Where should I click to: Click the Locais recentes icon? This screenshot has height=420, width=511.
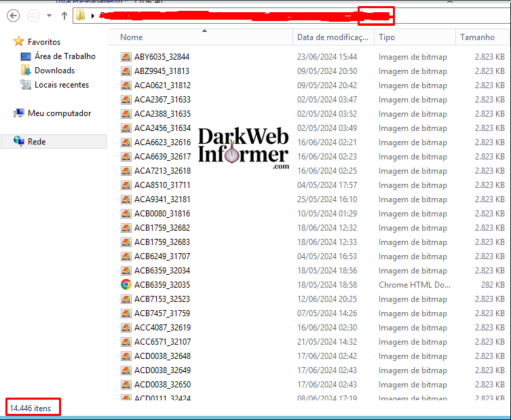25,84
